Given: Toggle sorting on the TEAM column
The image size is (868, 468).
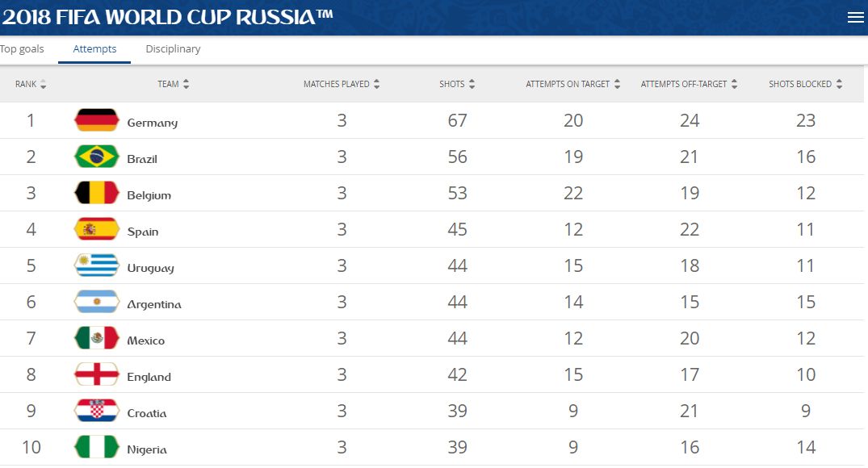Looking at the screenshot, I should pos(187,83).
